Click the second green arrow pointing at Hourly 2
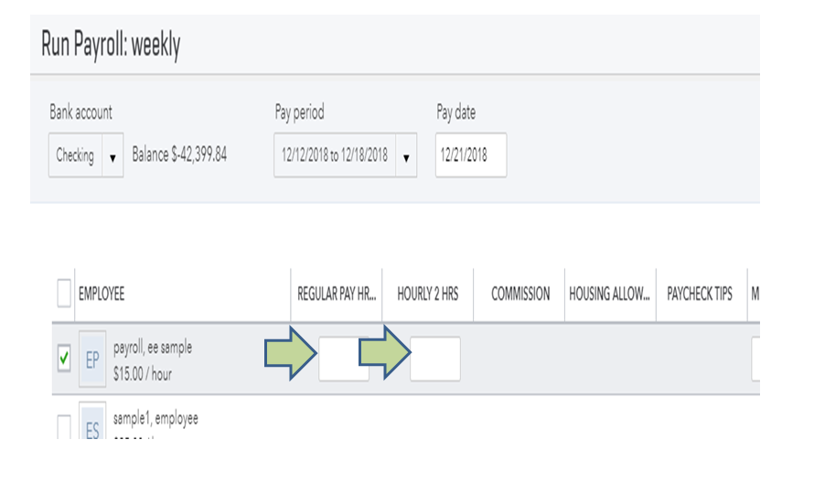 [385, 352]
